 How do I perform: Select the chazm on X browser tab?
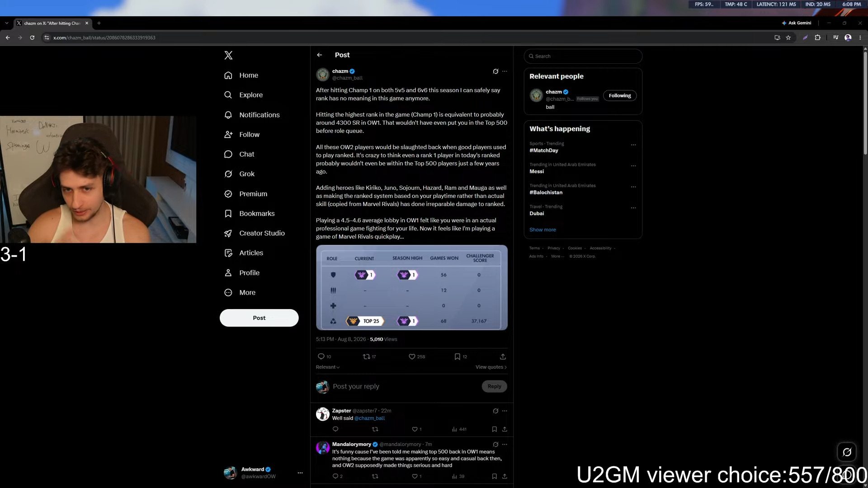click(x=52, y=23)
